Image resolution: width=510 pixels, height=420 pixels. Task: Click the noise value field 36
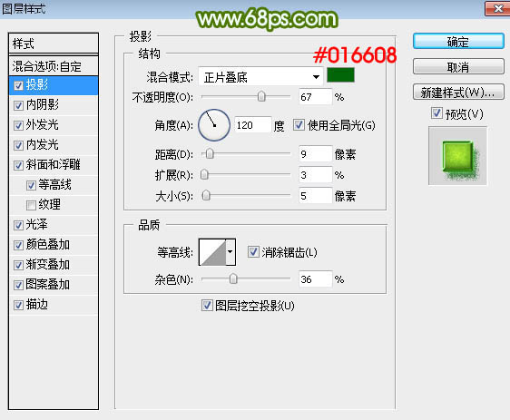click(x=315, y=278)
